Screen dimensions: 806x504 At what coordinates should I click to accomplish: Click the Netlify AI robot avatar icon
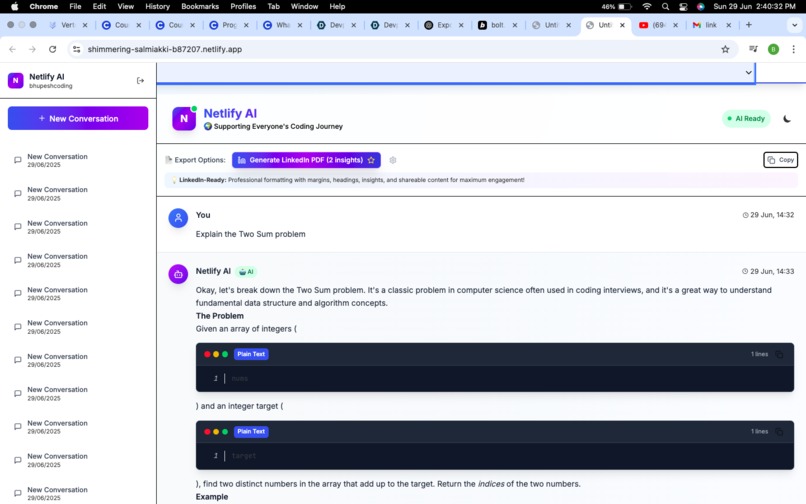point(178,274)
